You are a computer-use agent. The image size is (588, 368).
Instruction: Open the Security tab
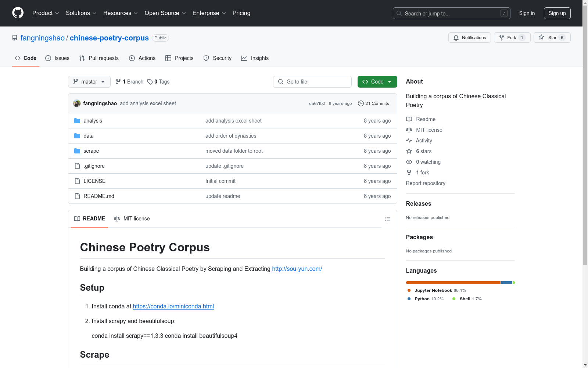(218, 58)
